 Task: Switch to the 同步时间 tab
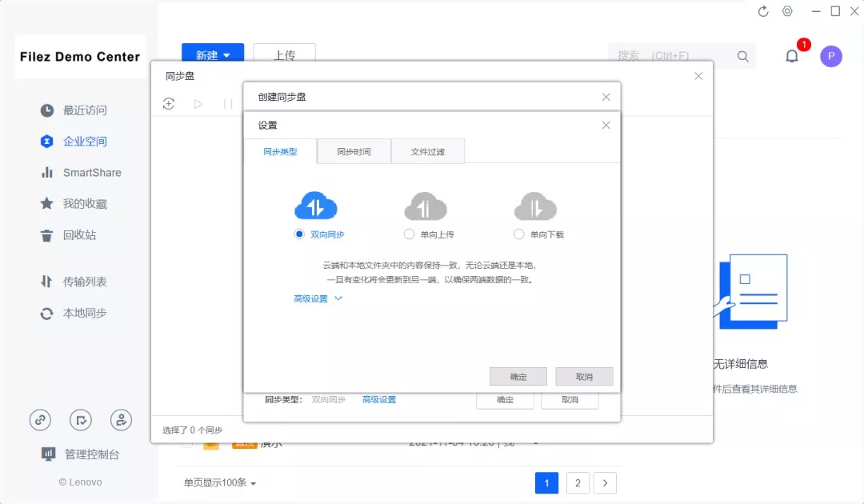(354, 151)
